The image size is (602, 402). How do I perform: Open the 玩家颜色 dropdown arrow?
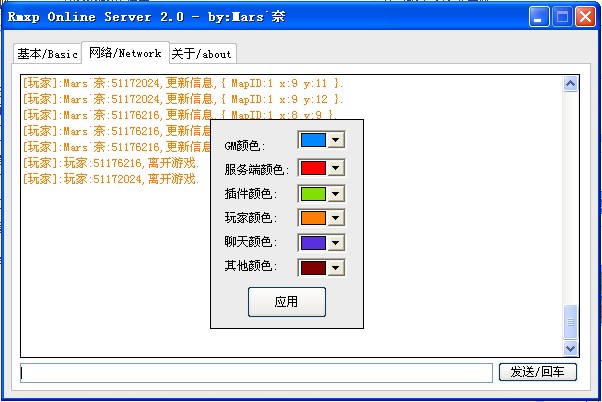click(x=336, y=218)
